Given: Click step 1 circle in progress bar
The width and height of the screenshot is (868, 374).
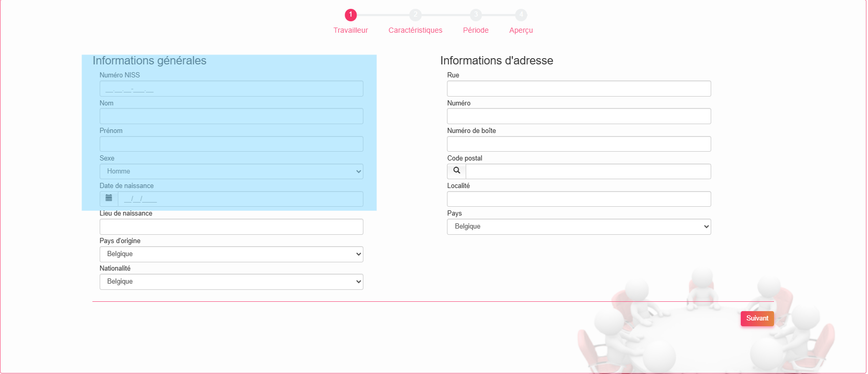Looking at the screenshot, I should pyautogui.click(x=351, y=15).
